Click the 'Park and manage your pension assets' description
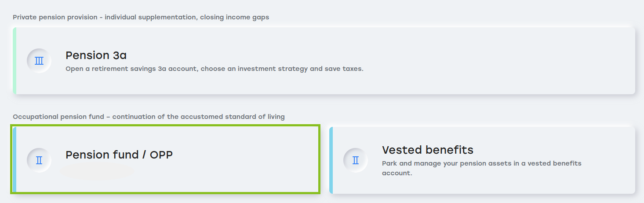This screenshot has height=203, width=644. [482, 168]
